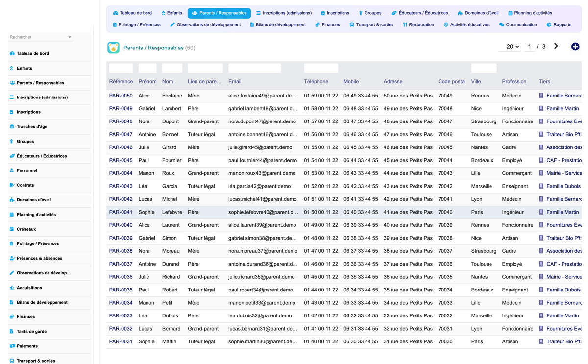Screen dimensions: 588x364
Task: Click the Activités éducatives icon in top bar
Action: (x=446, y=24)
